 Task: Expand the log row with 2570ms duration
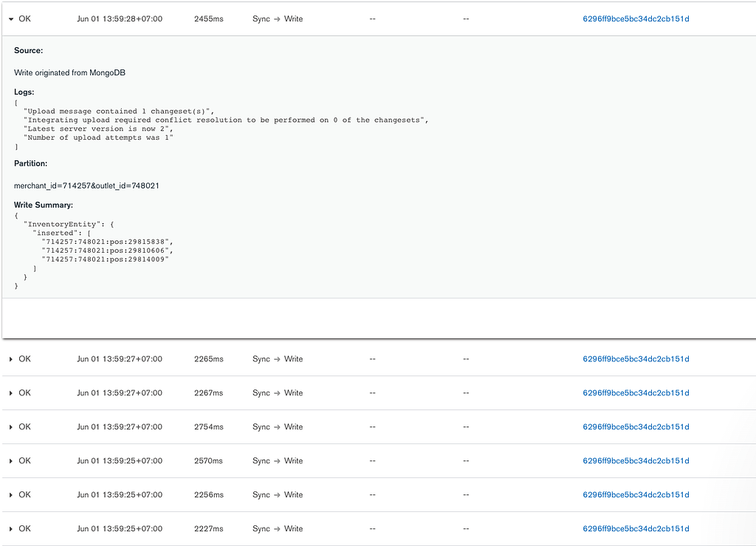[x=11, y=461]
